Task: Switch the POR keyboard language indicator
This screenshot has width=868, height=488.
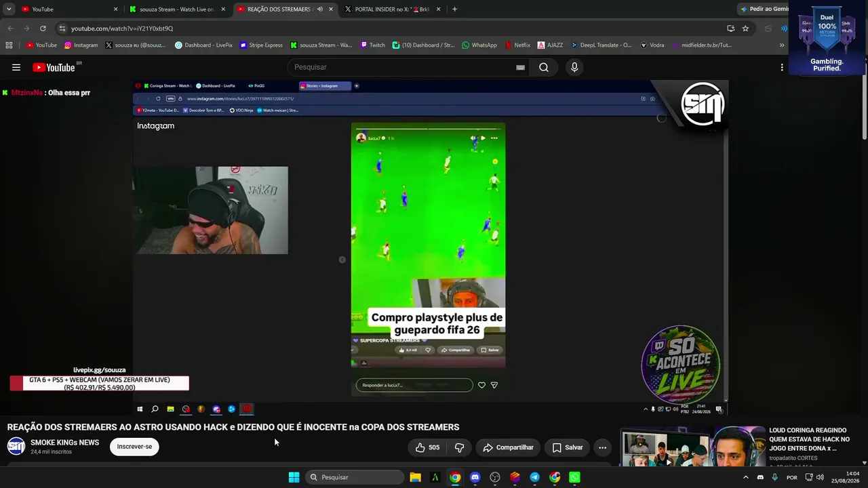Action: coord(791,477)
